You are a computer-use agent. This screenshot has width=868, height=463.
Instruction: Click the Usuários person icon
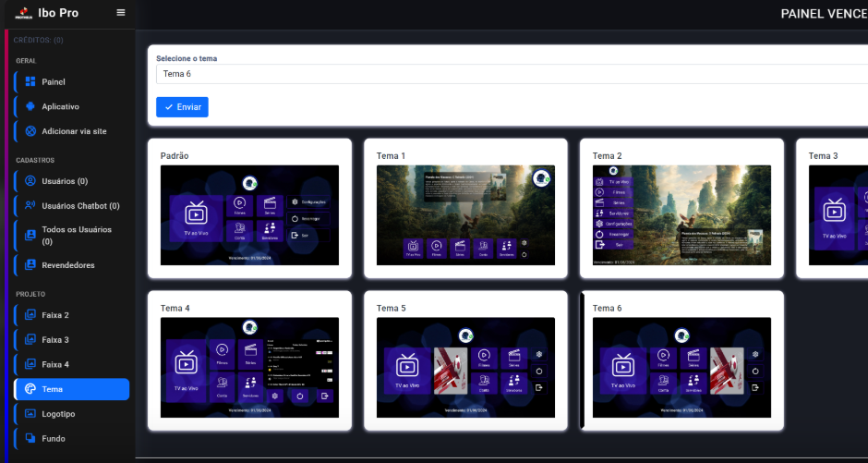[30, 181]
